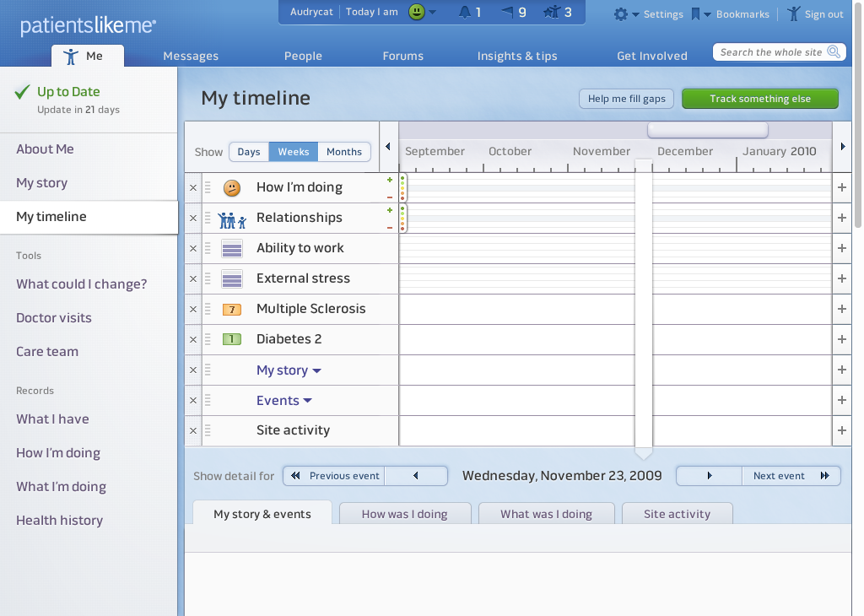864x616 pixels.
Task: Switch timeline view to Days
Action: [249, 152]
